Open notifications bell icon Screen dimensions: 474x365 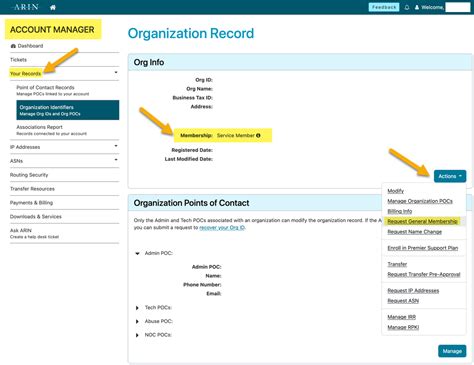407,7
